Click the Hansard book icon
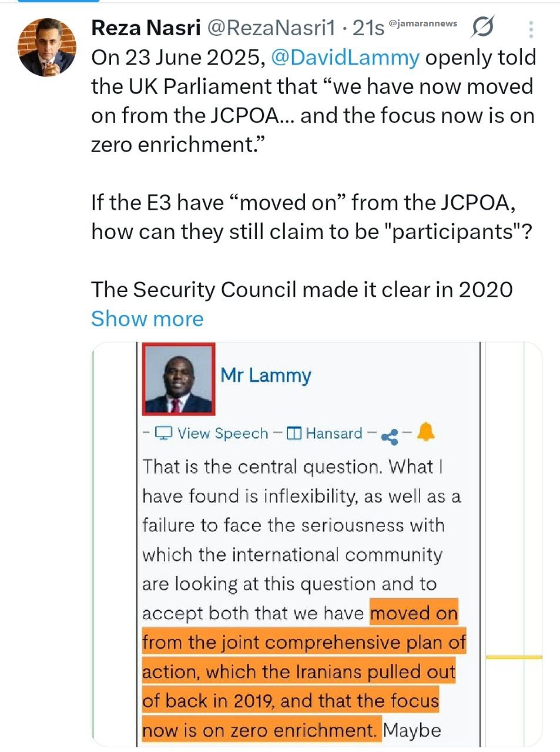The height and width of the screenshot is (752, 560). pyautogui.click(x=294, y=434)
